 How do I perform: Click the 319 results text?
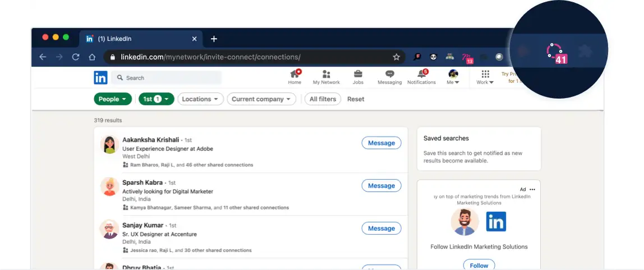click(x=108, y=120)
